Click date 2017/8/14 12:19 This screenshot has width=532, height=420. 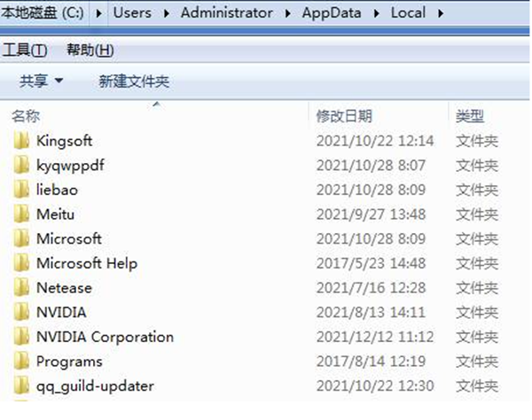pos(371,362)
